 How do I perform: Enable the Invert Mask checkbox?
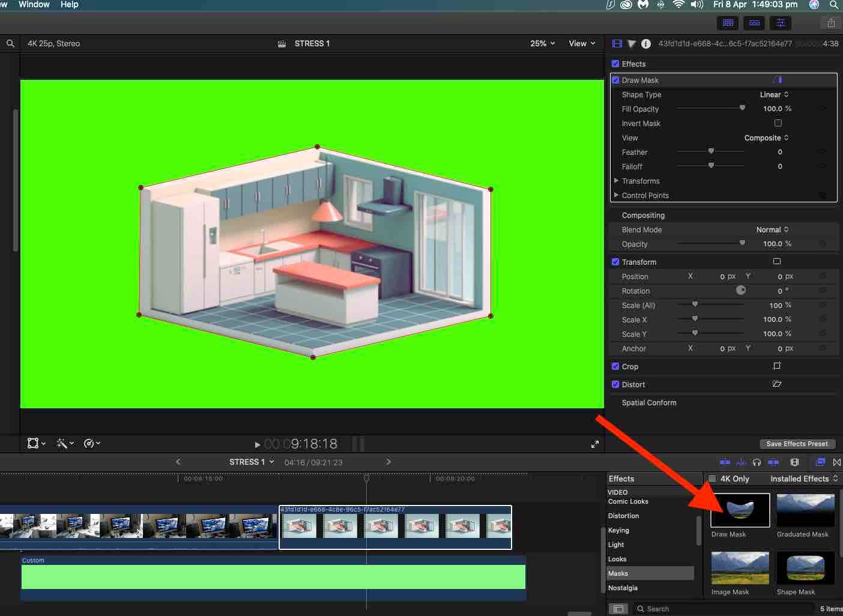pyautogui.click(x=778, y=123)
